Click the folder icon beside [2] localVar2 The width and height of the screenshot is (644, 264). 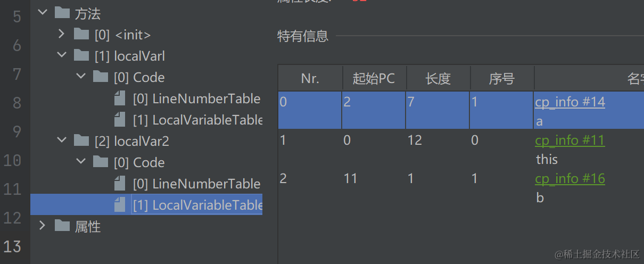[81, 141]
